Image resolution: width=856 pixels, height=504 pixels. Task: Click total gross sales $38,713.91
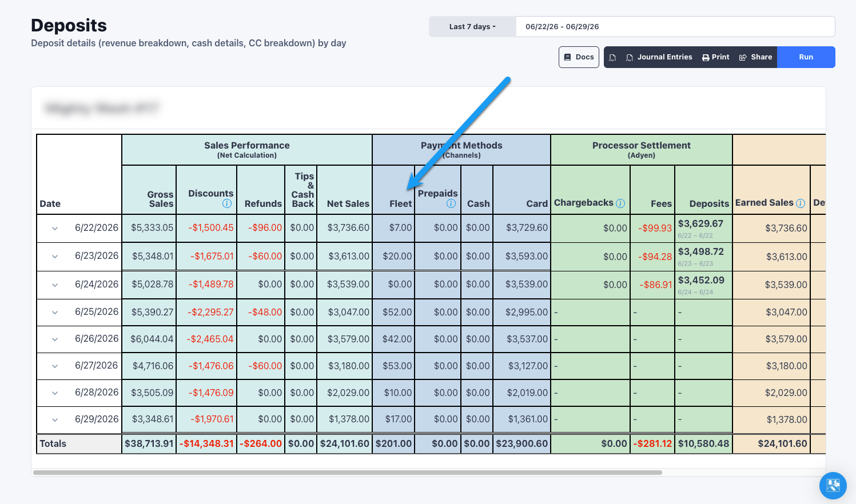tap(149, 443)
